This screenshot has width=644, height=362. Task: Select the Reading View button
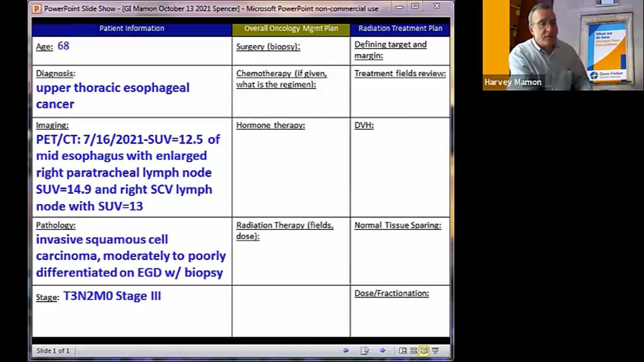pyautogui.click(x=424, y=351)
